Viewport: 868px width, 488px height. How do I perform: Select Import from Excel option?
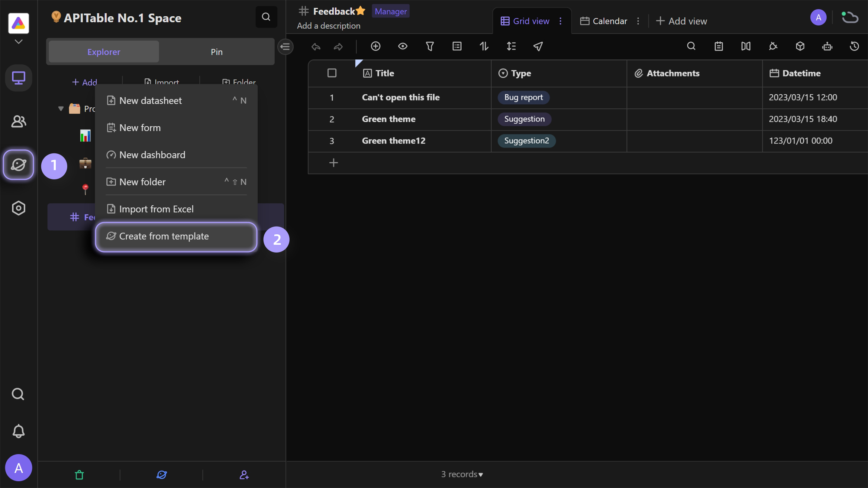click(x=156, y=209)
